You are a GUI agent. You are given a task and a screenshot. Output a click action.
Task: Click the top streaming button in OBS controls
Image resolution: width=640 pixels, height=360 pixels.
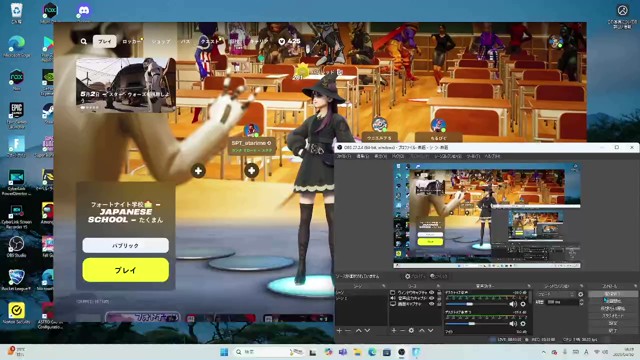[612, 294]
